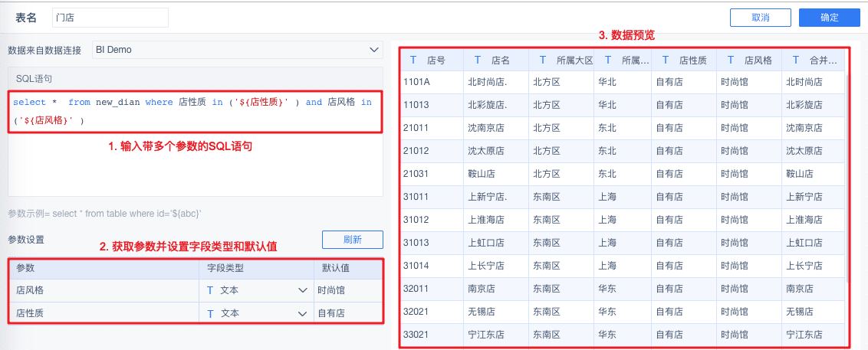Viewport: 868px width, 350px height.
Task: Click the T type icon of 店号 column
Action: click(413, 60)
